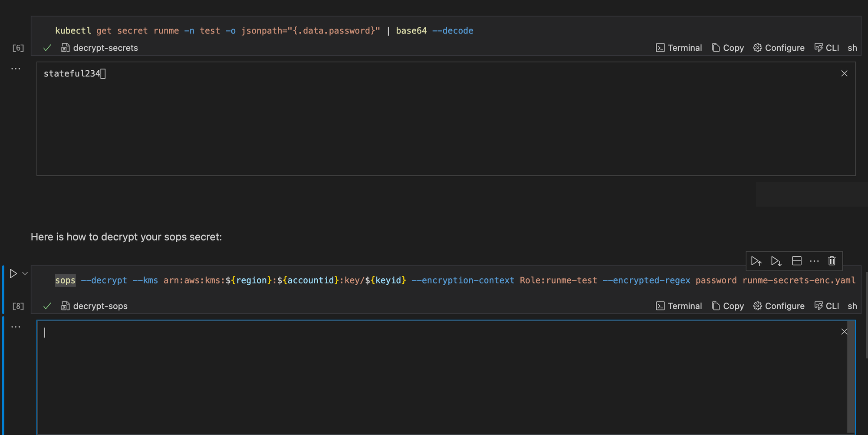Open more actions beside the decrypt-sops output
The width and height of the screenshot is (868, 435).
pyautogui.click(x=16, y=326)
